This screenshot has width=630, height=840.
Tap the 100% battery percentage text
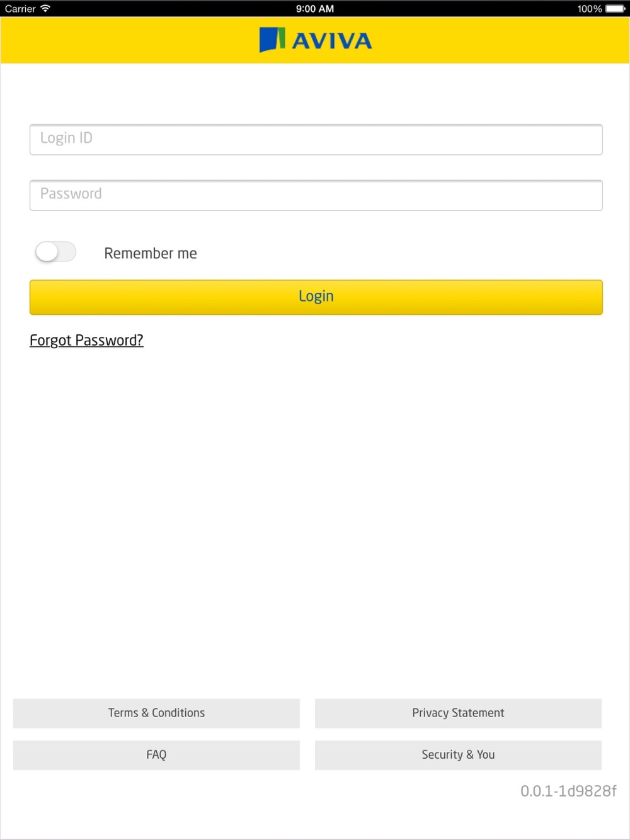click(590, 9)
